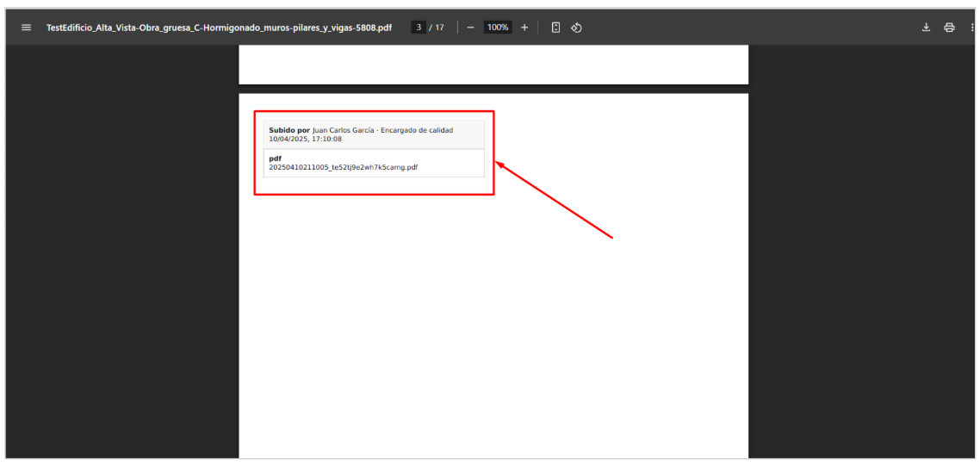Click the upload date 10/04/2025, 17:10:08
980x466 pixels.
coord(305,139)
